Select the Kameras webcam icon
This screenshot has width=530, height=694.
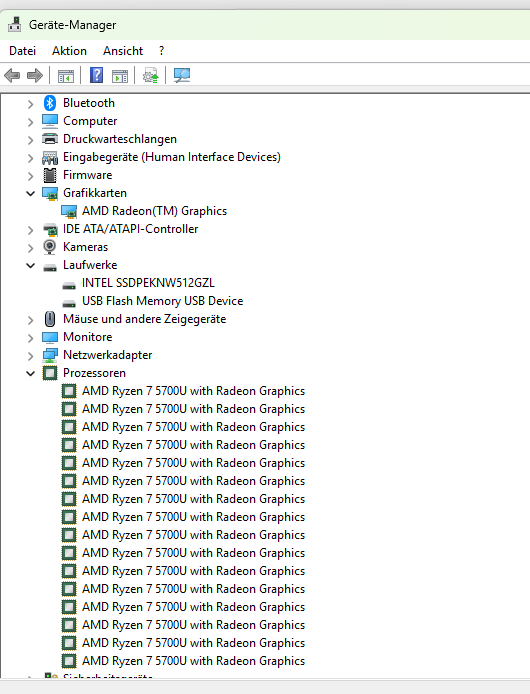pos(50,247)
